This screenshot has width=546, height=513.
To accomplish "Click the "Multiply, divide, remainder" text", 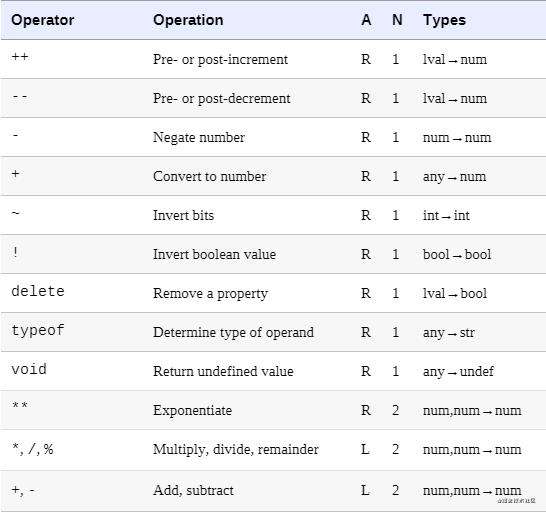I will 236,449.
